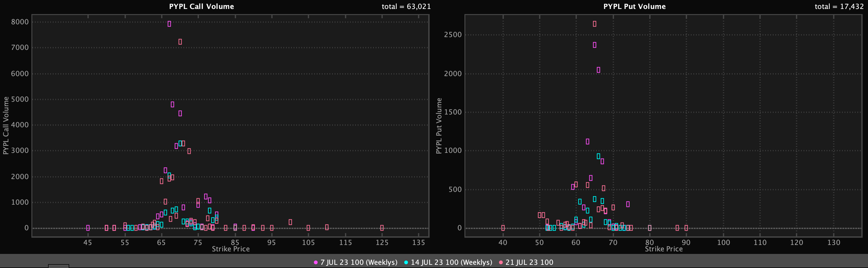The image size is (868, 268).
Task: Click the magenta 7 JUL 23 legend dot
Action: (316, 262)
